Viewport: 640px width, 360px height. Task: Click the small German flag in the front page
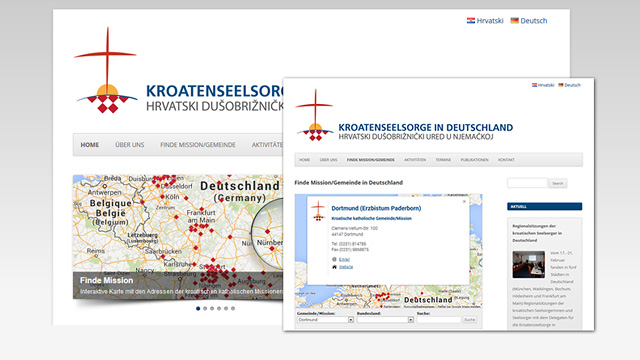pyautogui.click(x=561, y=85)
